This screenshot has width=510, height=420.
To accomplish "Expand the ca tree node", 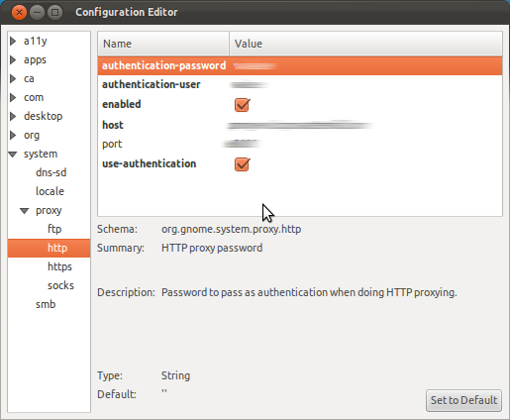I will [x=13, y=78].
